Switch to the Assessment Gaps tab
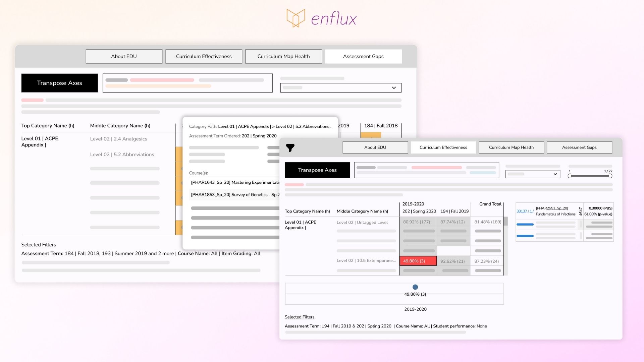 [579, 147]
